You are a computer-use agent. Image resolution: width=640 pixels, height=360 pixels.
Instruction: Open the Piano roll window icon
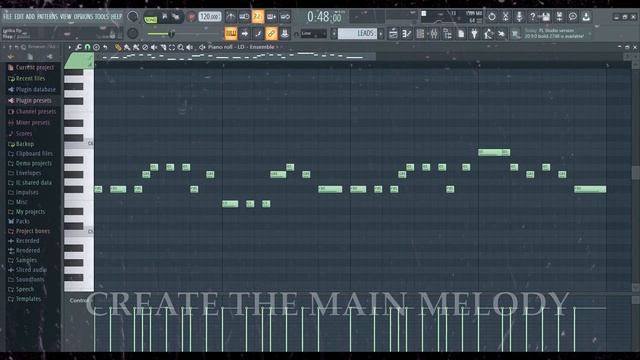point(407,33)
